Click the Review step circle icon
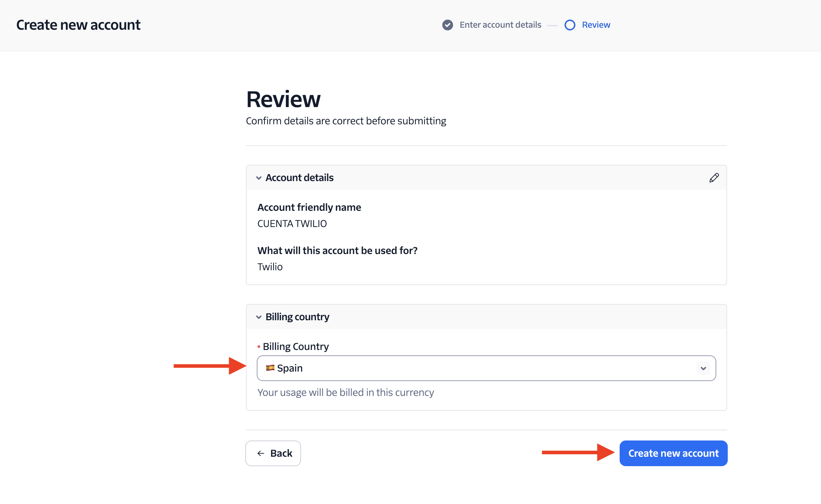The height and width of the screenshot is (504, 821). (x=570, y=25)
